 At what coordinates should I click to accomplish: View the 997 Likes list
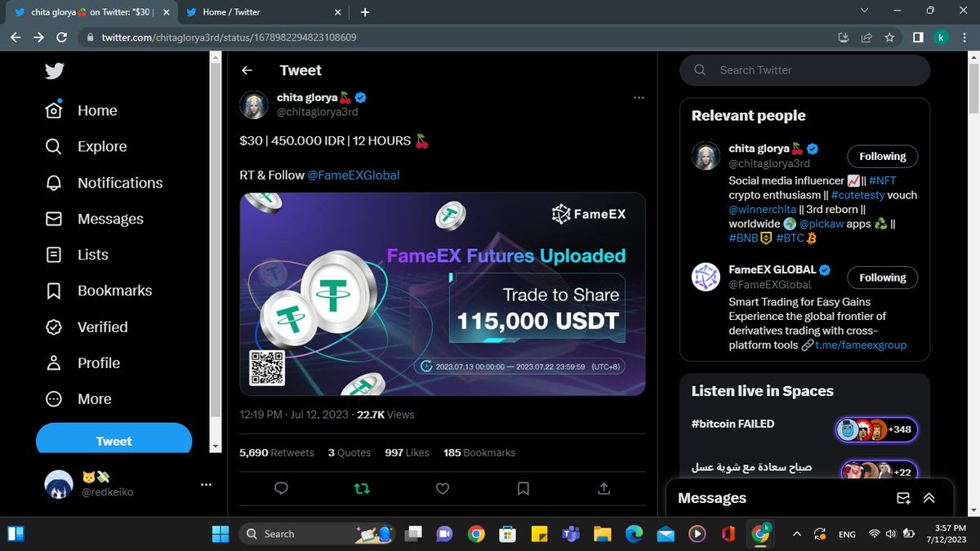(407, 452)
